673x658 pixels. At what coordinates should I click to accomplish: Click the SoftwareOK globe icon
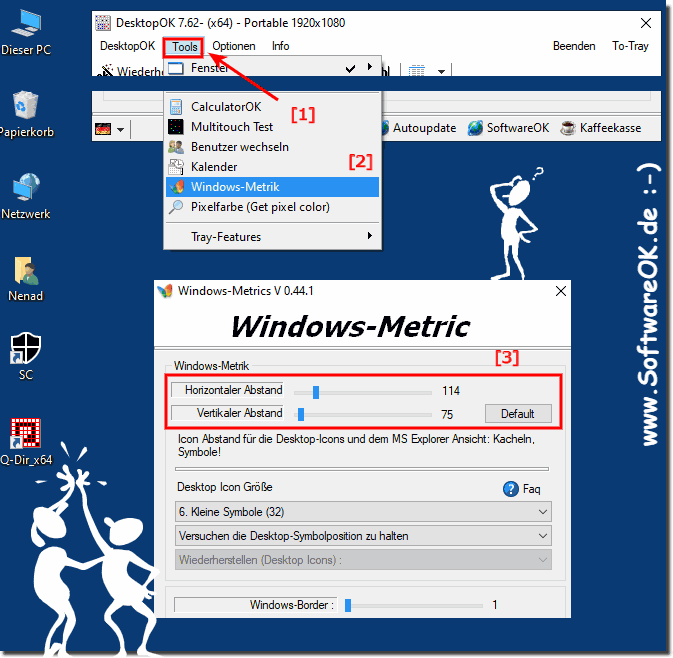(476, 128)
